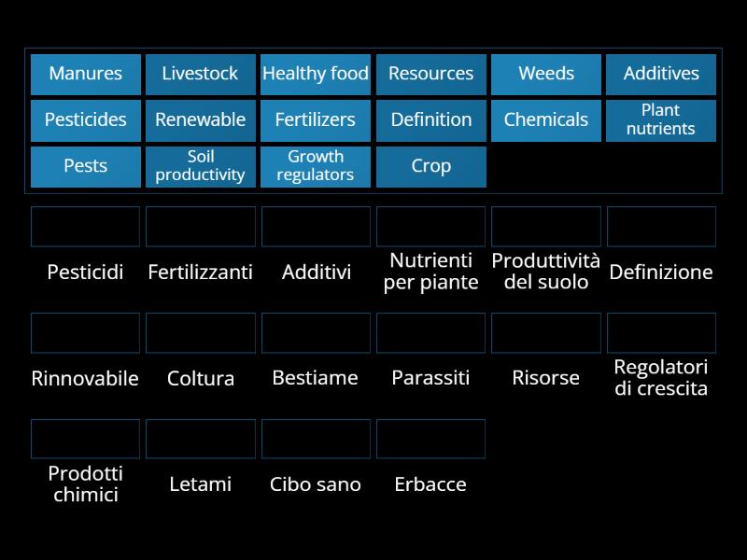Click the Pesticides tile
This screenshot has width=747, height=560.
pyautogui.click(x=85, y=120)
